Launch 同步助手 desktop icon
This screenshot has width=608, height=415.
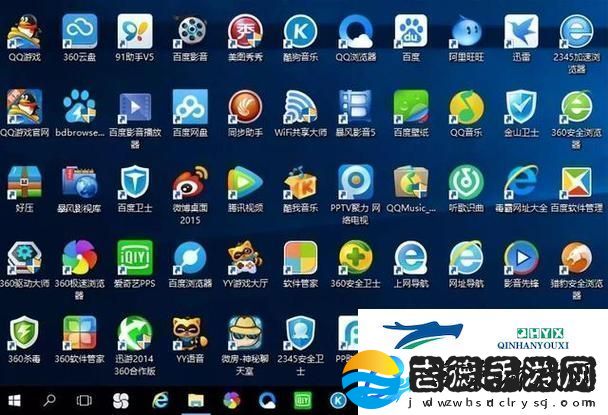[x=245, y=107]
